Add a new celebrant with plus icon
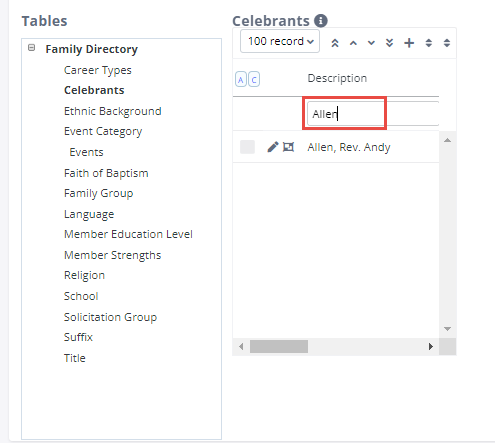 (x=409, y=43)
